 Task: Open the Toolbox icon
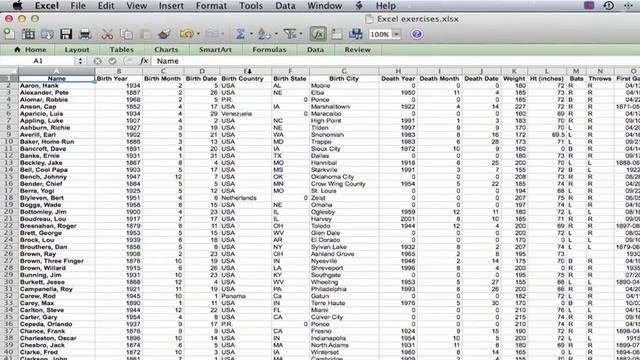[337, 34]
